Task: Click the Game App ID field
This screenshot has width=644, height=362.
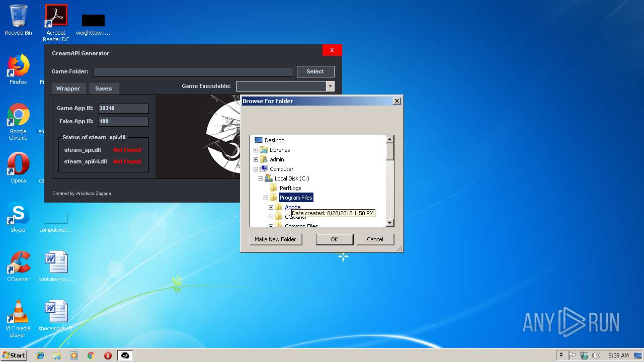Action: [x=123, y=108]
